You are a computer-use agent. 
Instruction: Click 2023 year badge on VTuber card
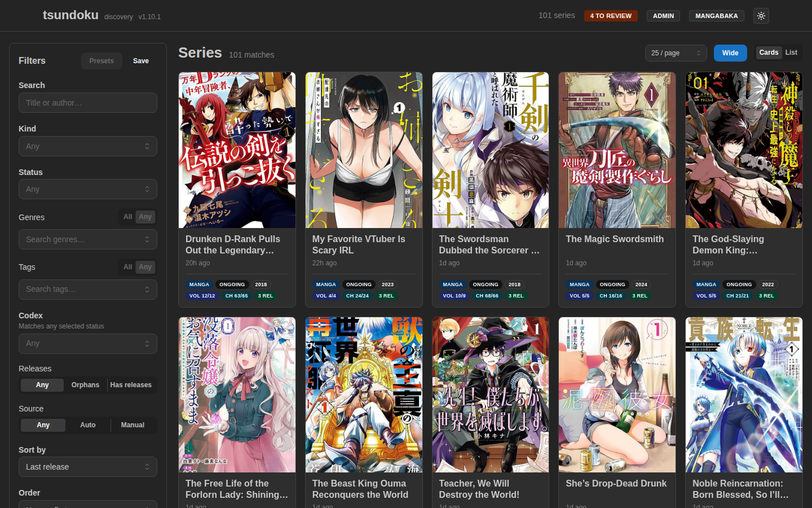click(387, 284)
